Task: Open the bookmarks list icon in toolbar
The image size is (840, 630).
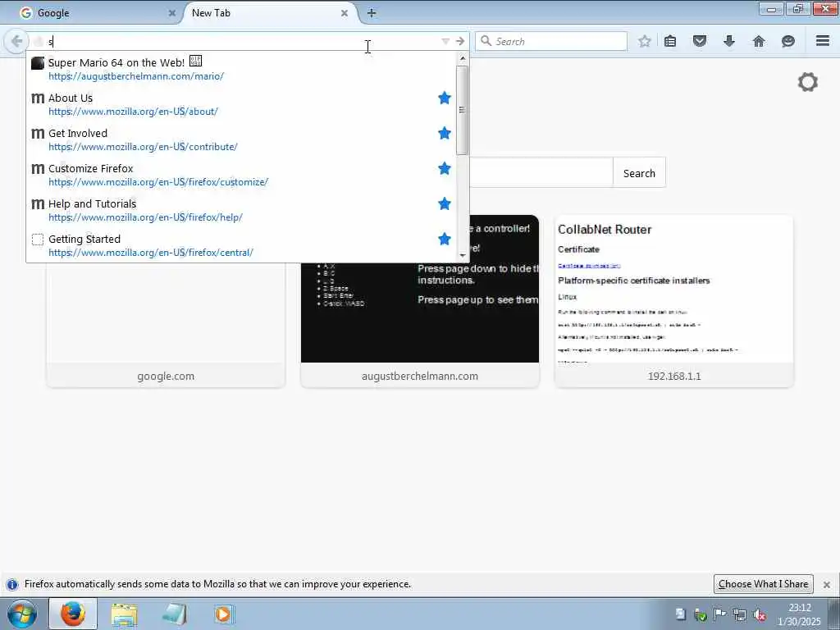Action: pyautogui.click(x=670, y=41)
